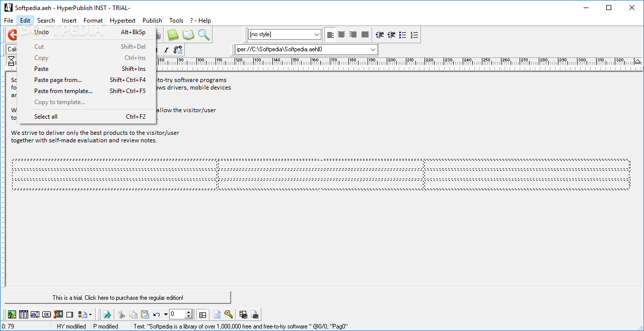Screen dimensions: 644x331
Task: Click the blue page document icon
Action: coord(217,314)
